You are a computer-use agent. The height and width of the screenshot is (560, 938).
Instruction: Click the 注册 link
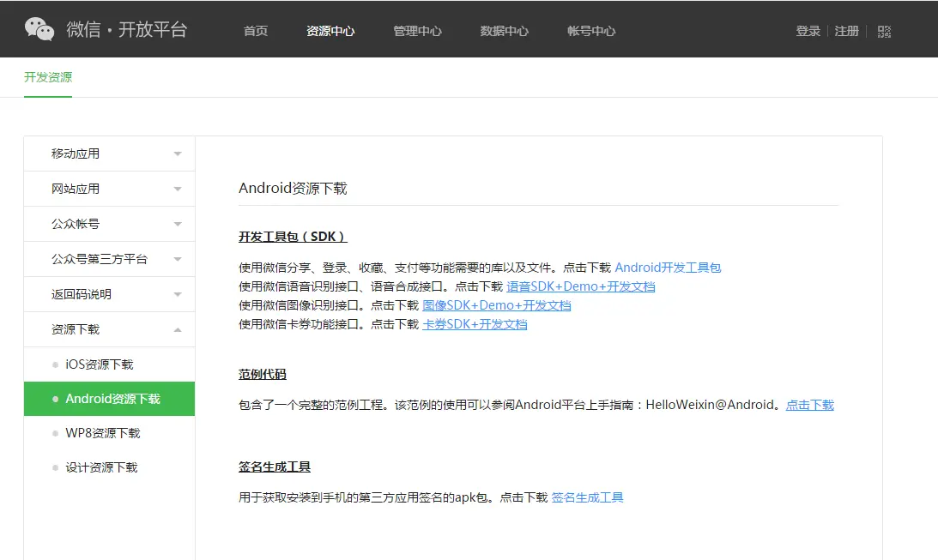point(846,31)
